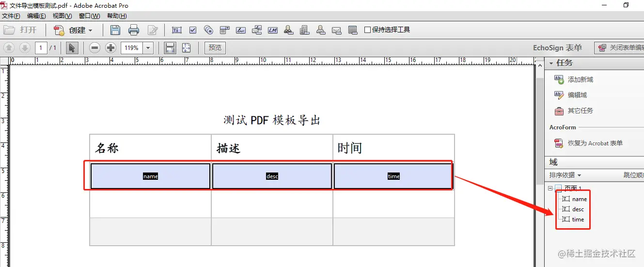Screen dimensions: 644x267
Task: Select the time form field on page
Action: pos(393,176)
